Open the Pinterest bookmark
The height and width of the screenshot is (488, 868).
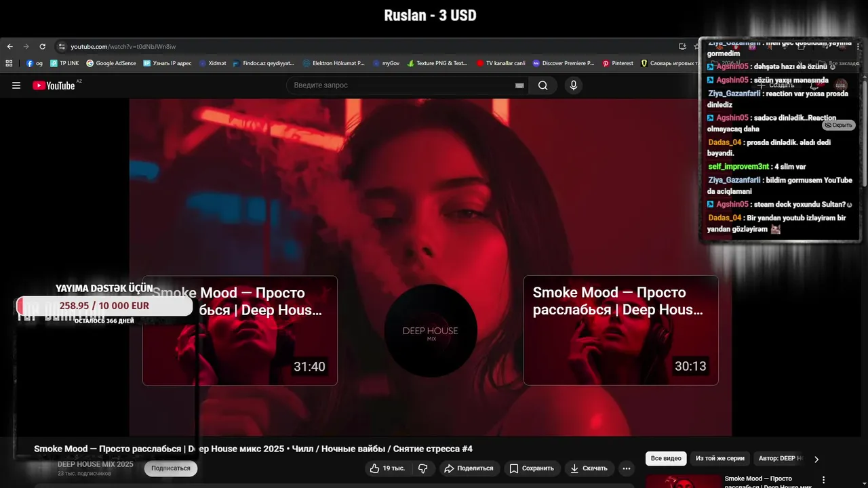tap(618, 63)
